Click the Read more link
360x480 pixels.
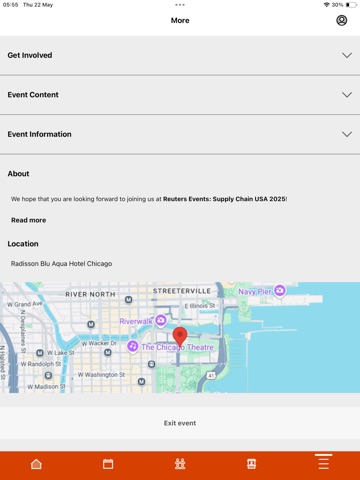(x=29, y=220)
